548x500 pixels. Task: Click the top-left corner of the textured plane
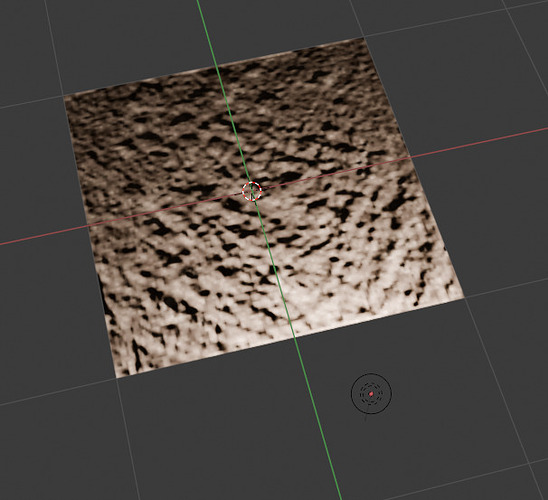click(x=64, y=96)
